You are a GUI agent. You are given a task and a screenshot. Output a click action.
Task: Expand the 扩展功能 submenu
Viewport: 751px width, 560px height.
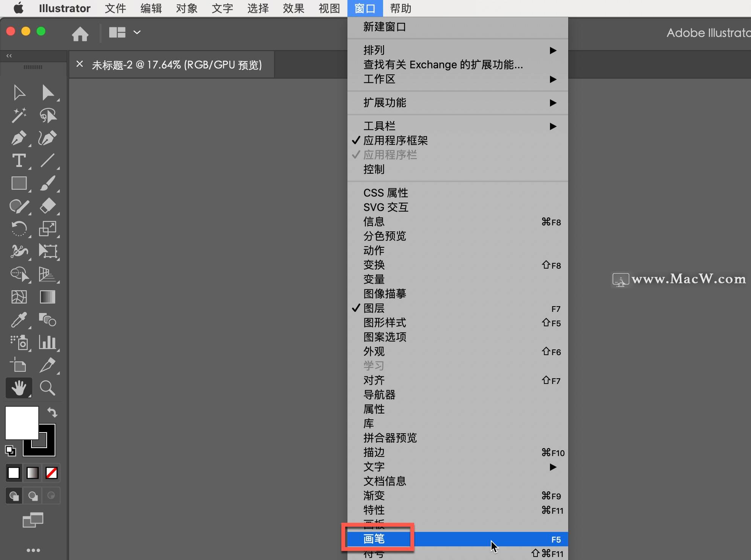458,102
